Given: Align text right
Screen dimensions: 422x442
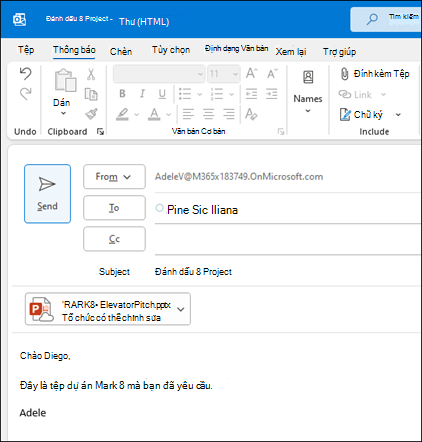Looking at the screenshot, I should coord(229,114).
